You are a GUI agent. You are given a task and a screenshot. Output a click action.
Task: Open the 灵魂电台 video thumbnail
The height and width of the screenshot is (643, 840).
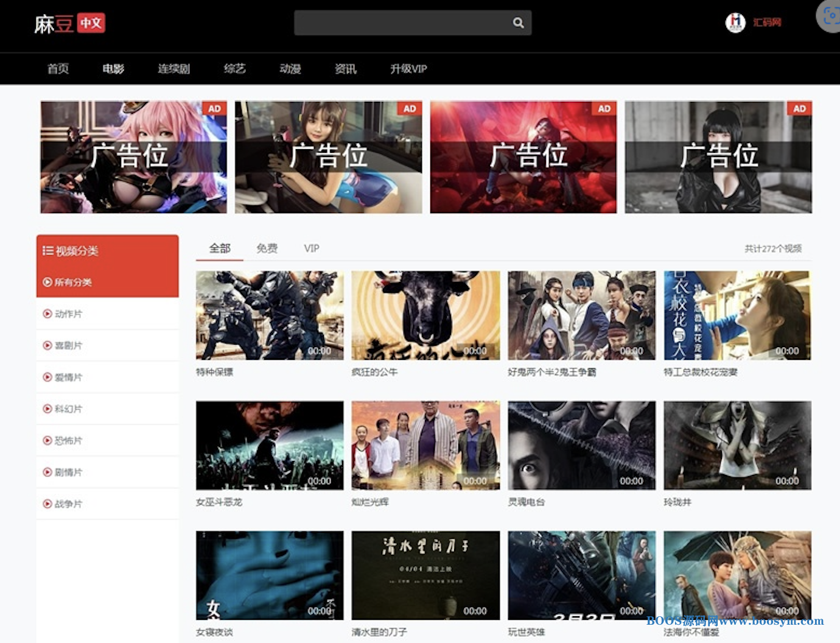click(582, 445)
